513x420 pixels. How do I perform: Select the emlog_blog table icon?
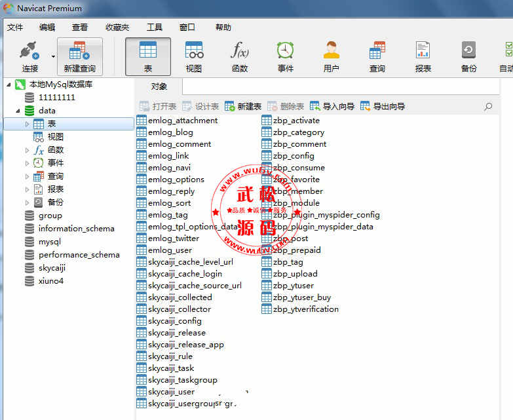[x=142, y=132]
